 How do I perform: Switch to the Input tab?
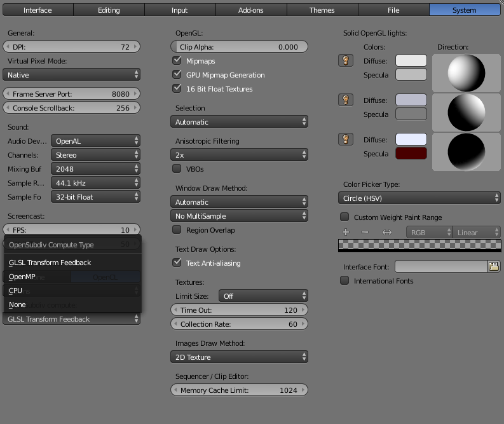179,10
